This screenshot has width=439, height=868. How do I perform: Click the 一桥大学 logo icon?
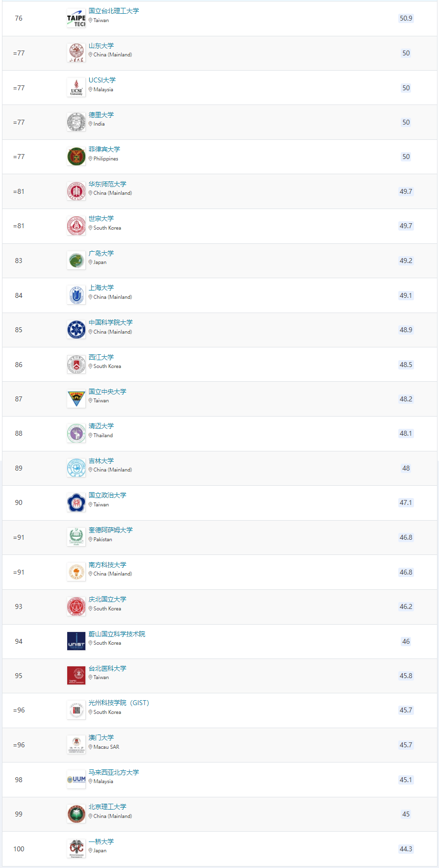(x=76, y=849)
